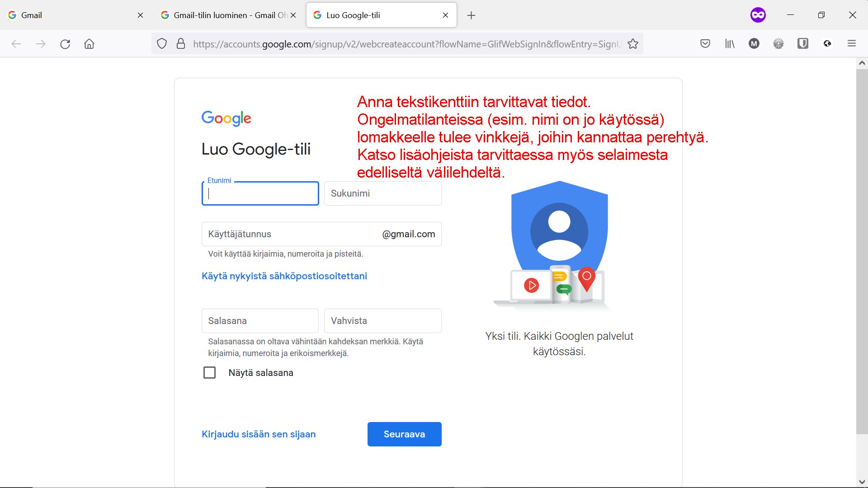Open the shield tracking protection icon

coord(162,44)
